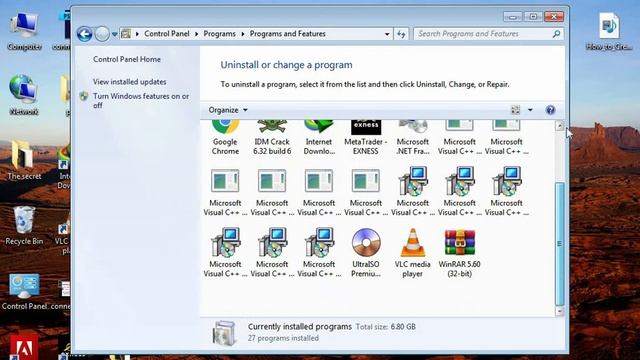Open the Organize dropdown menu

pyautogui.click(x=228, y=110)
